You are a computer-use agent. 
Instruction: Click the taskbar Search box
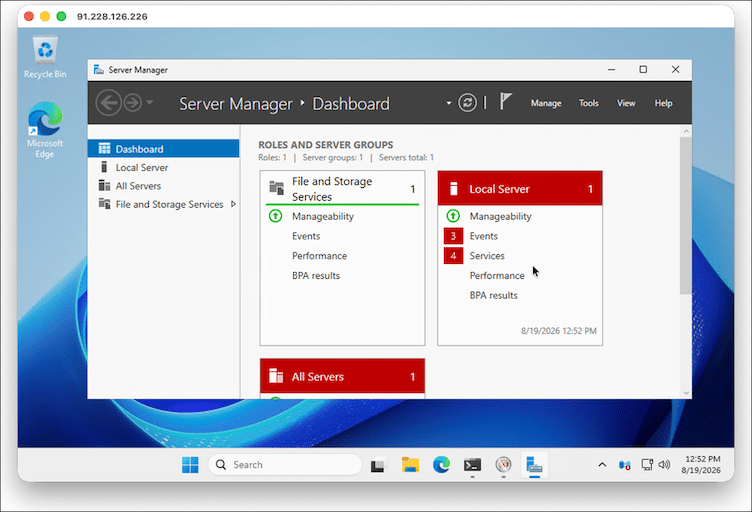coord(285,465)
